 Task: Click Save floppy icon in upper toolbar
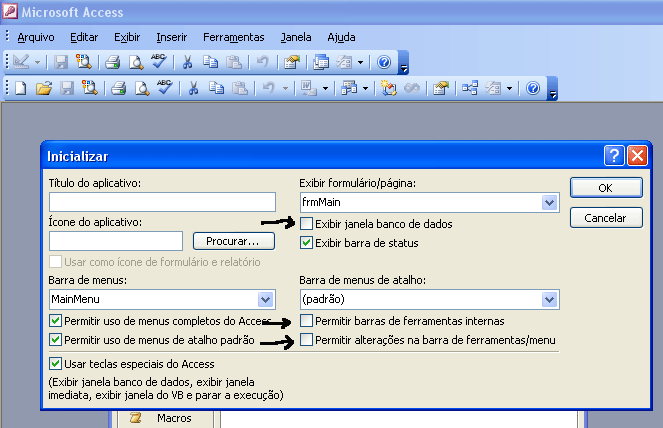[x=61, y=62]
